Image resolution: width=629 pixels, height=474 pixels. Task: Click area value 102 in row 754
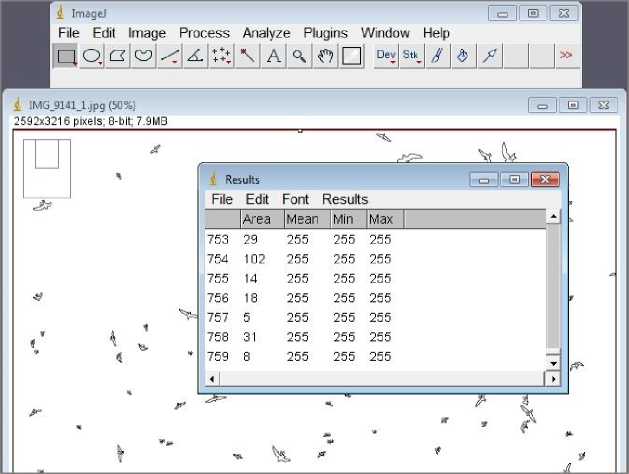click(254, 259)
